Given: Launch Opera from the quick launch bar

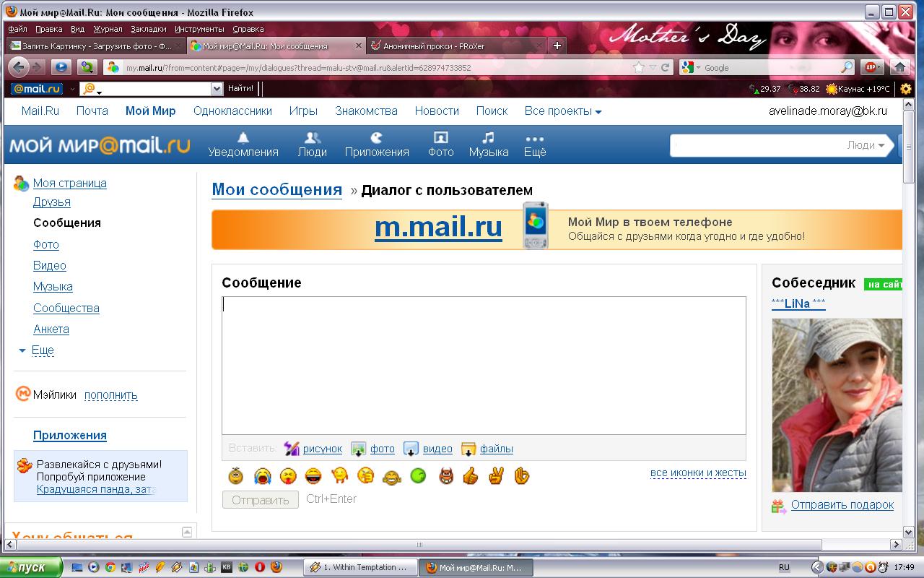Looking at the screenshot, I should pyautogui.click(x=260, y=567).
